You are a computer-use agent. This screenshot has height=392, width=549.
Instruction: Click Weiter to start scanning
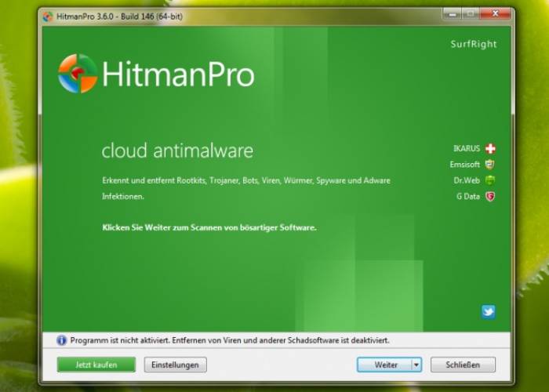[384, 365]
